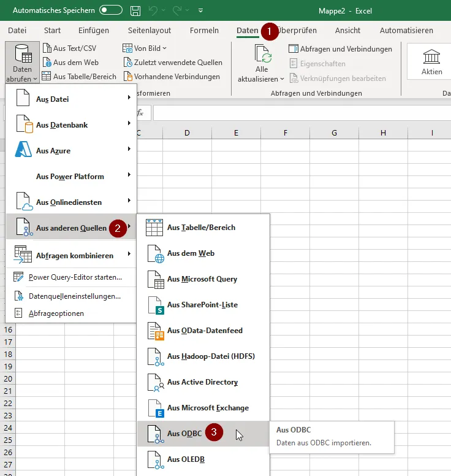The width and height of the screenshot is (451, 476).
Task: Open Datenquelleneinstellungen...
Action: (x=74, y=296)
